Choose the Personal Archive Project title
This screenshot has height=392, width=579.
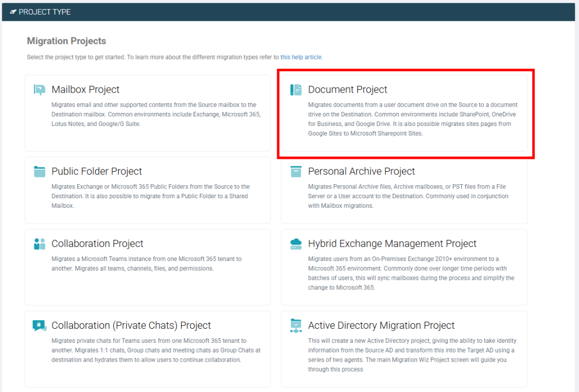(x=361, y=172)
